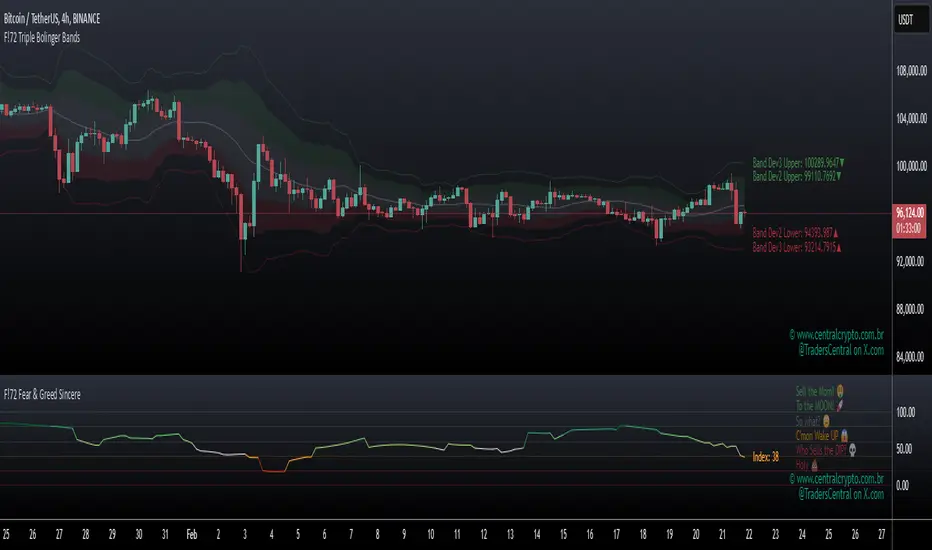Screen dimensions: 932x550
Task: Click the poop emoji next to Holy
Action: click(815, 465)
